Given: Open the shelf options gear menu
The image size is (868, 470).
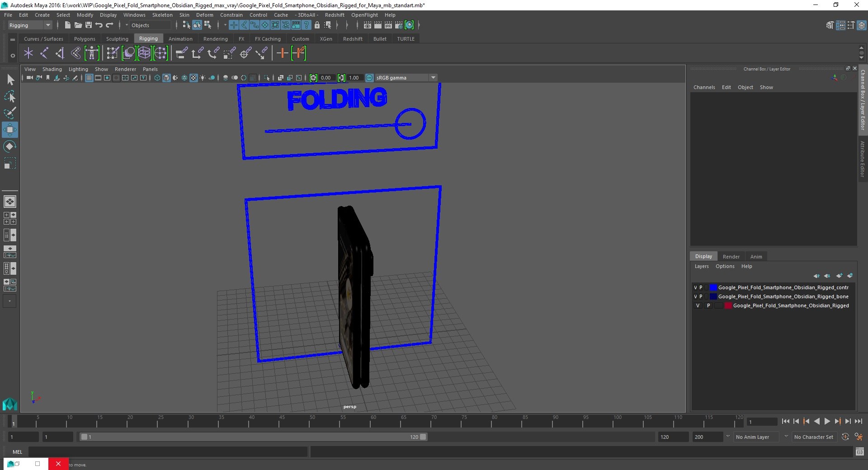Looking at the screenshot, I should (13, 56).
